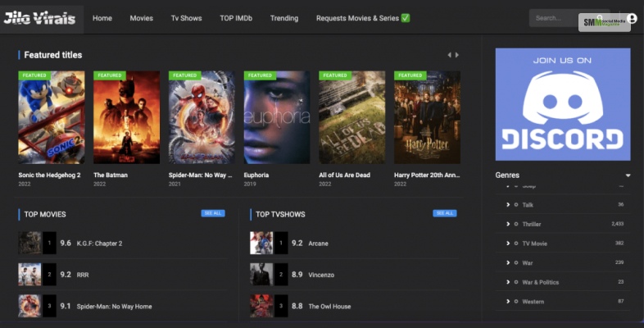Expand the War genre chevron
The width and height of the screenshot is (644, 328).
point(508,262)
